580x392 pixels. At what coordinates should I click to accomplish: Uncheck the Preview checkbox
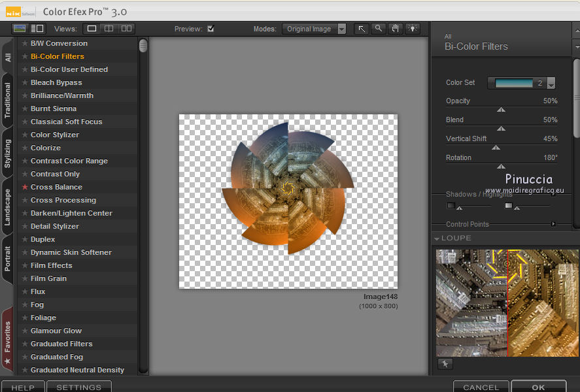(x=211, y=29)
